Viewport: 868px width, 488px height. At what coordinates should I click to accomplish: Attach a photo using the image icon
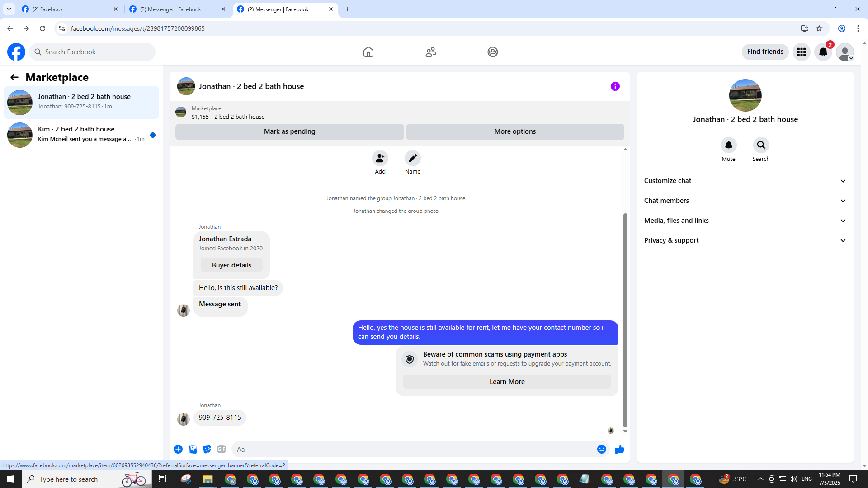(193, 449)
